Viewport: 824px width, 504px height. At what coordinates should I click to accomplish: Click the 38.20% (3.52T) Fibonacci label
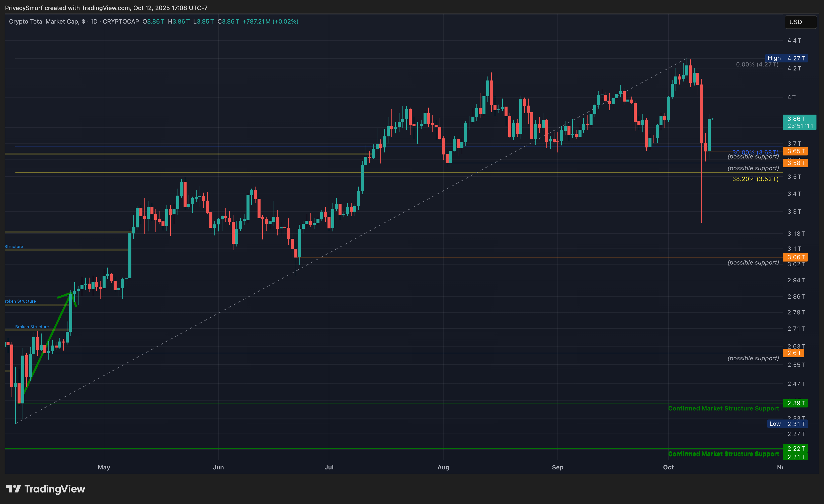755,179
